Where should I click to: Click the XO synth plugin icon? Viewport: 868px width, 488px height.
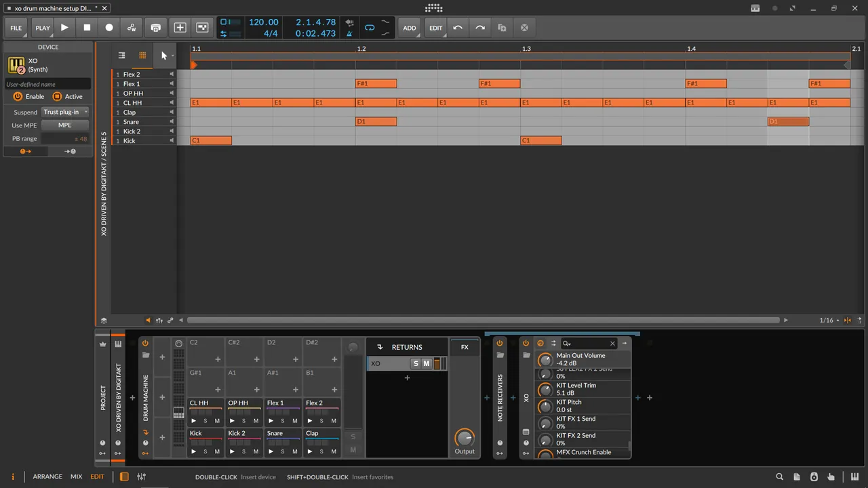(x=16, y=65)
